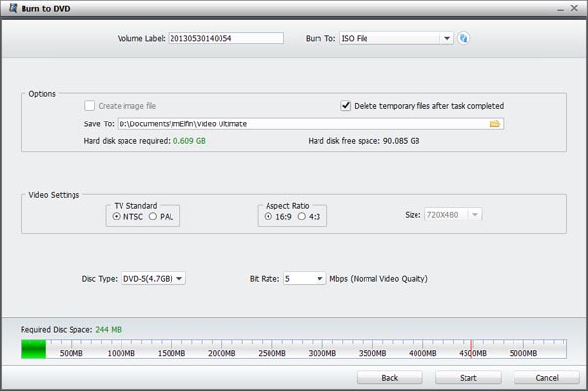This screenshot has height=391, width=588.
Task: Click the green used-space bar on the disc gauge
Action: pos(33,349)
